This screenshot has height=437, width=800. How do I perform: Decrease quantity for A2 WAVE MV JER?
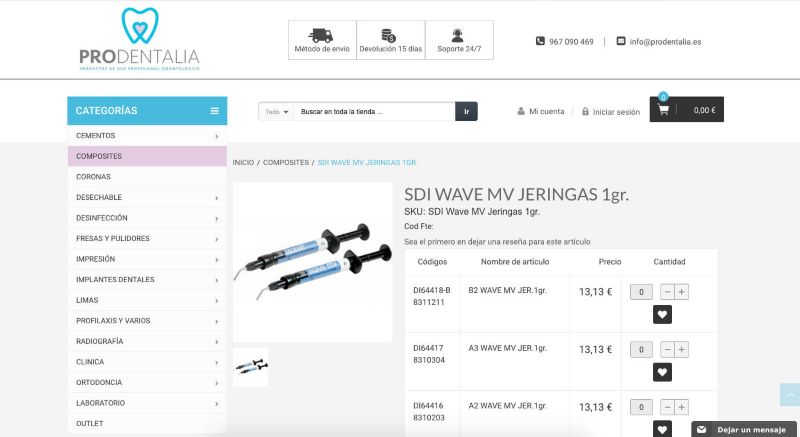(x=667, y=407)
